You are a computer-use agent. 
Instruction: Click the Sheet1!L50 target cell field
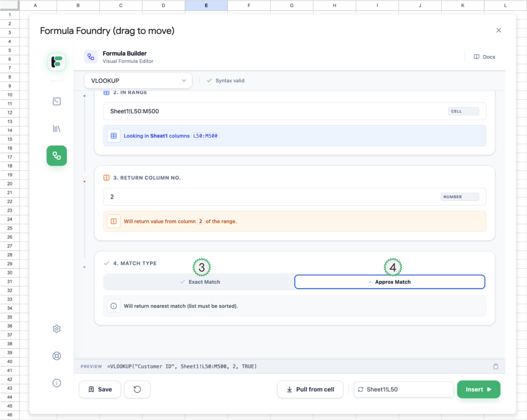(x=403, y=390)
